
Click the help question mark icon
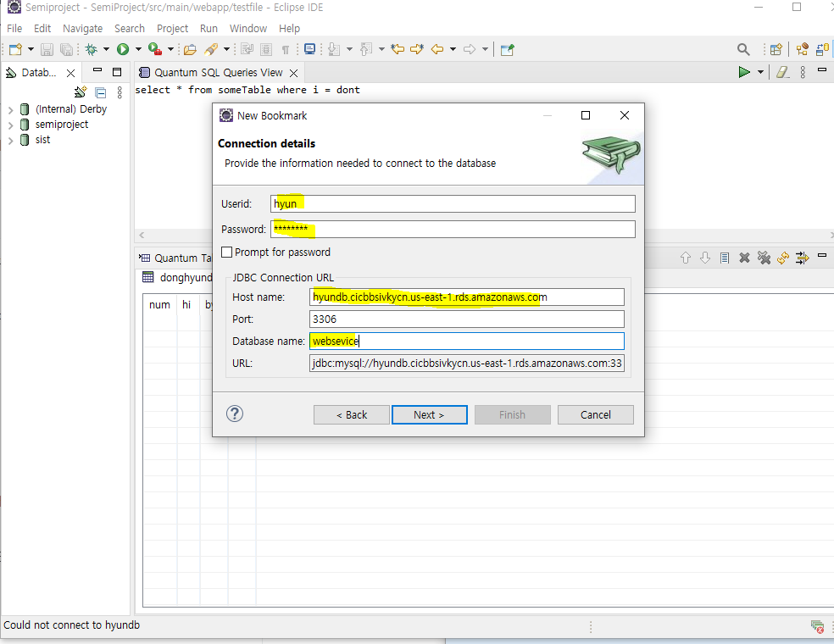(x=235, y=414)
